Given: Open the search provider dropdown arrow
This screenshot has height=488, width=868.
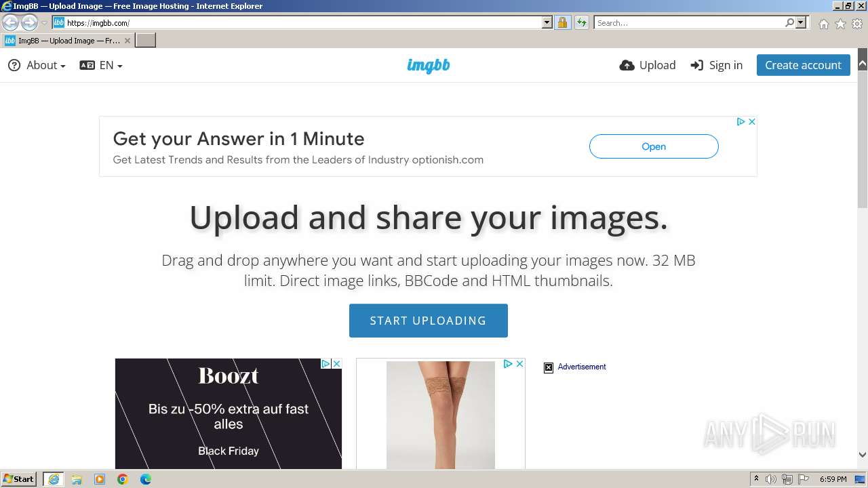Looking at the screenshot, I should click(x=801, y=22).
